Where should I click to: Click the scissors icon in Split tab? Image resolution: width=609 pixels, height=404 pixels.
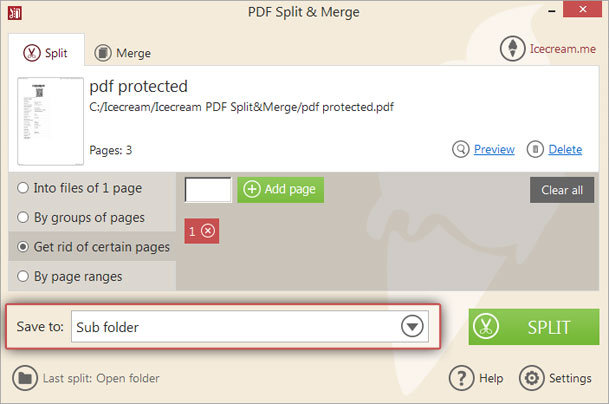[32, 53]
